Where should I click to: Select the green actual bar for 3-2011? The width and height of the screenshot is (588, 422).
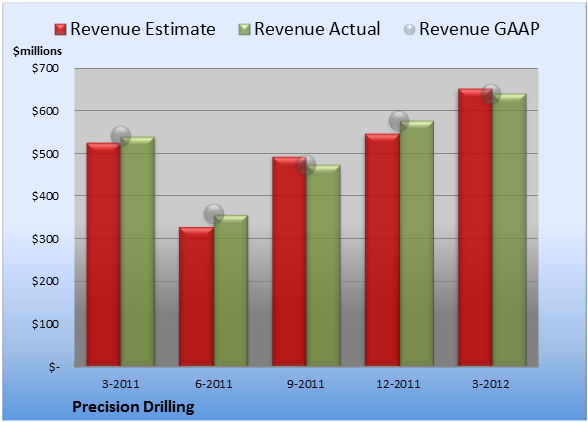click(x=137, y=252)
